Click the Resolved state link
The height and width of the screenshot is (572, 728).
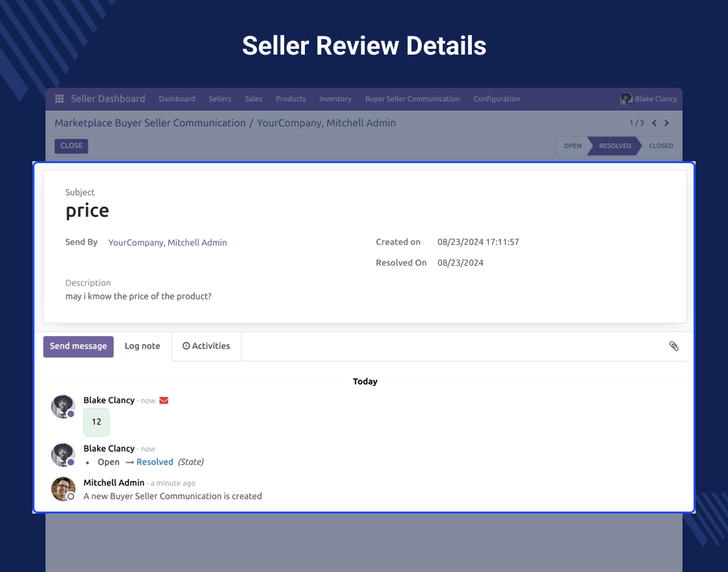pyautogui.click(x=155, y=462)
